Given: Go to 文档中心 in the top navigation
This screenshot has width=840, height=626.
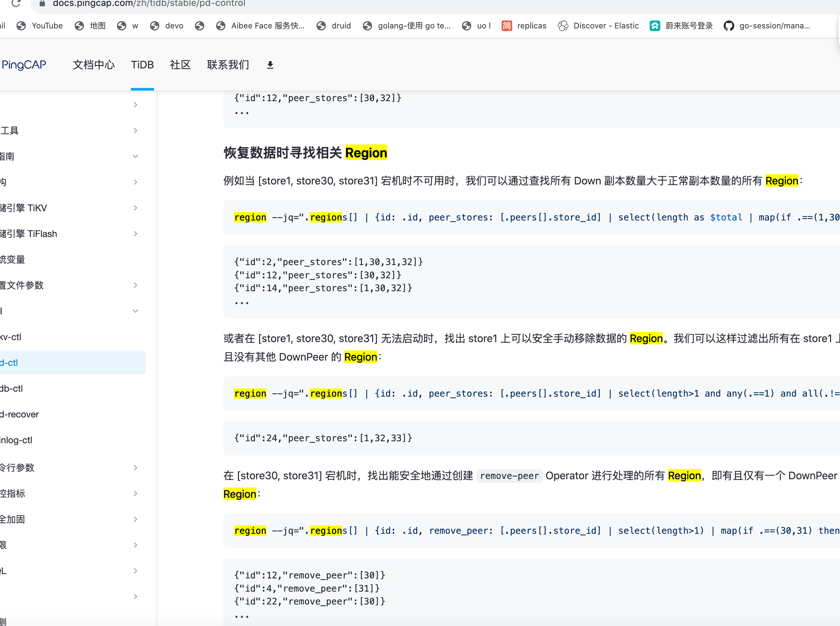Looking at the screenshot, I should click(94, 65).
